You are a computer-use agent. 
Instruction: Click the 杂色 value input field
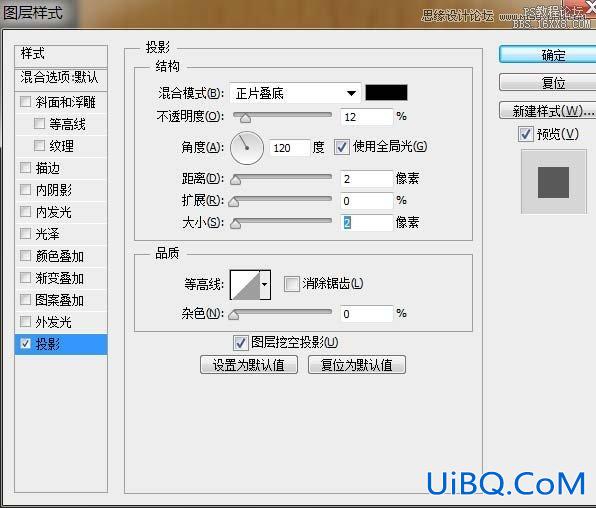tap(366, 314)
